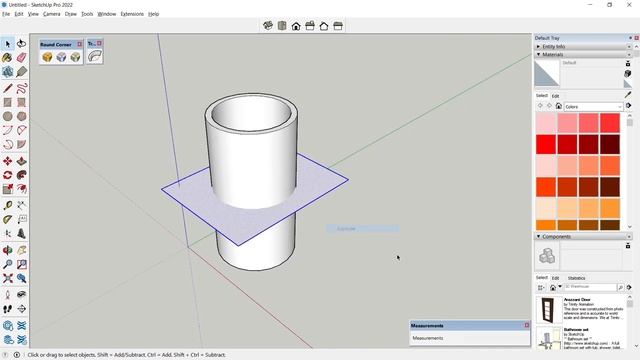Pick the bright red color swatch
This screenshot has height=360, width=640.
coord(546,144)
